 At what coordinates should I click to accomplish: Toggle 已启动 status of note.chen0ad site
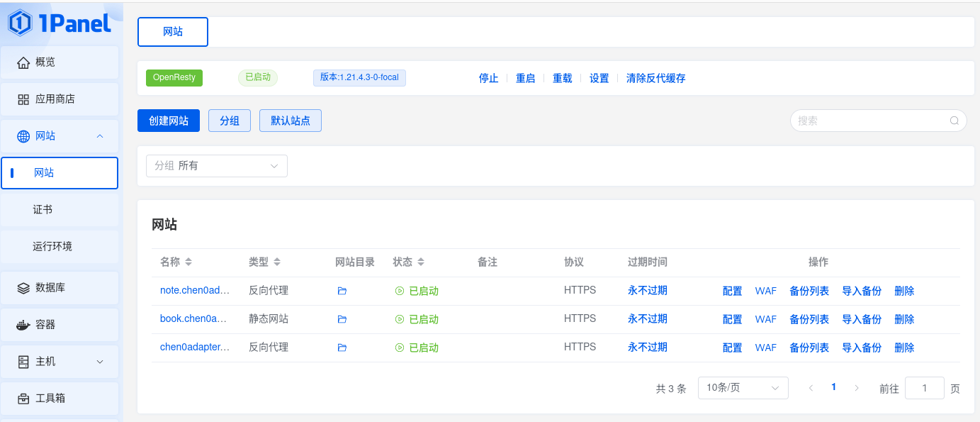pos(417,291)
